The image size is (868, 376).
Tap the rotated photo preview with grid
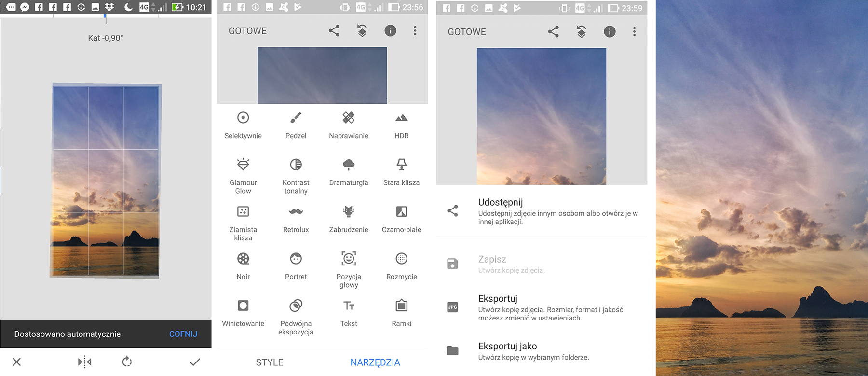105,181
